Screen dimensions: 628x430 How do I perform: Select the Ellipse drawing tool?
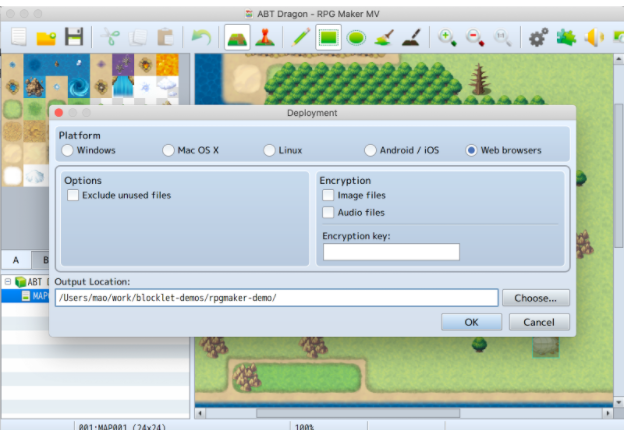point(357,38)
